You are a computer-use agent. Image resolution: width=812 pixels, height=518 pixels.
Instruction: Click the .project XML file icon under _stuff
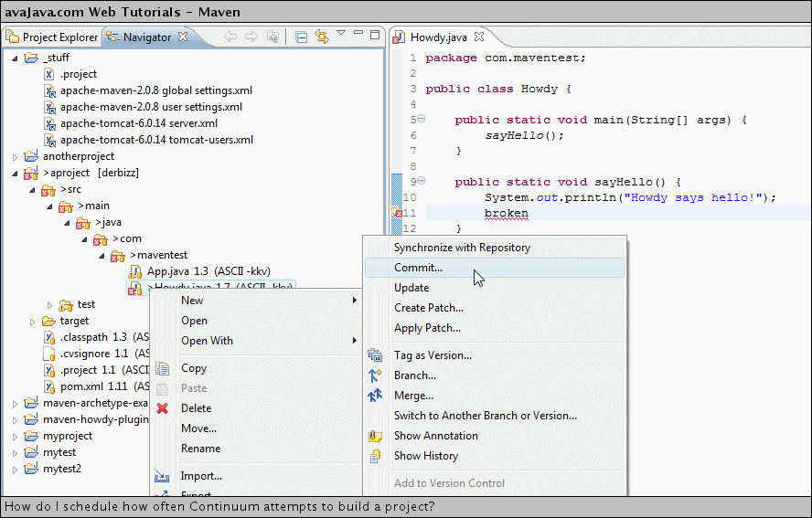coord(49,74)
